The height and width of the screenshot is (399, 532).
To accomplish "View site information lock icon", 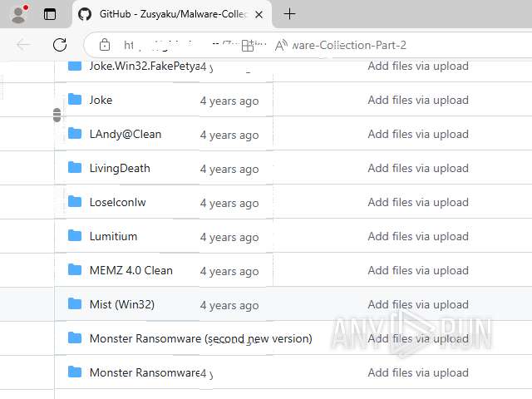I will point(105,45).
